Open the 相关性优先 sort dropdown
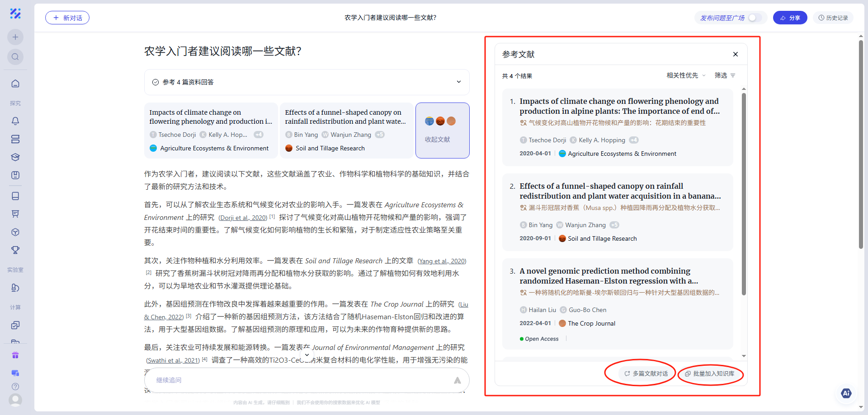The width and height of the screenshot is (868, 415). click(685, 75)
